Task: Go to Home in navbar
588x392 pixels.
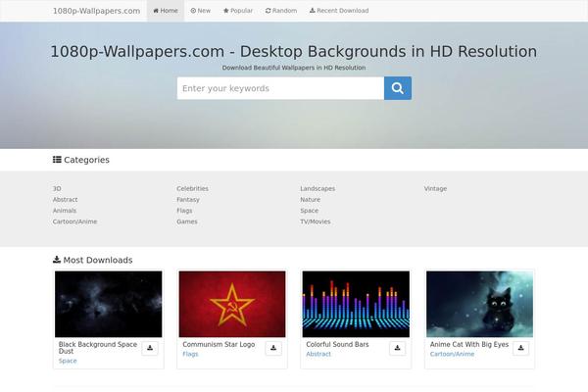Action: 166,11
